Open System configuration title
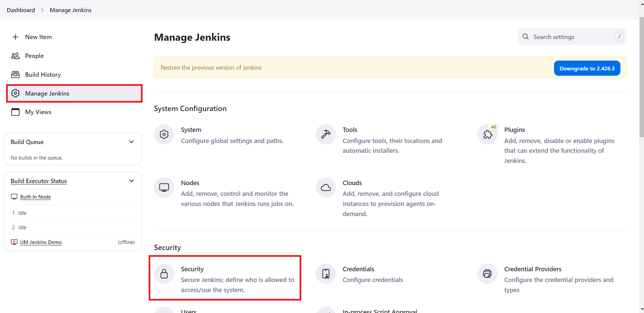Screen dimensions: 644x313 click(191, 130)
